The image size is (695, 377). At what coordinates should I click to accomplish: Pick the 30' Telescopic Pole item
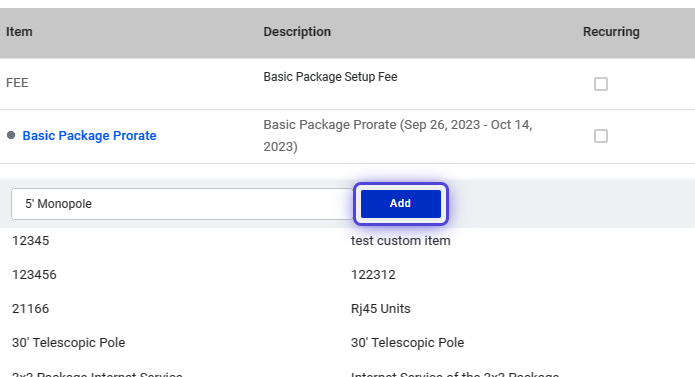coord(348,342)
